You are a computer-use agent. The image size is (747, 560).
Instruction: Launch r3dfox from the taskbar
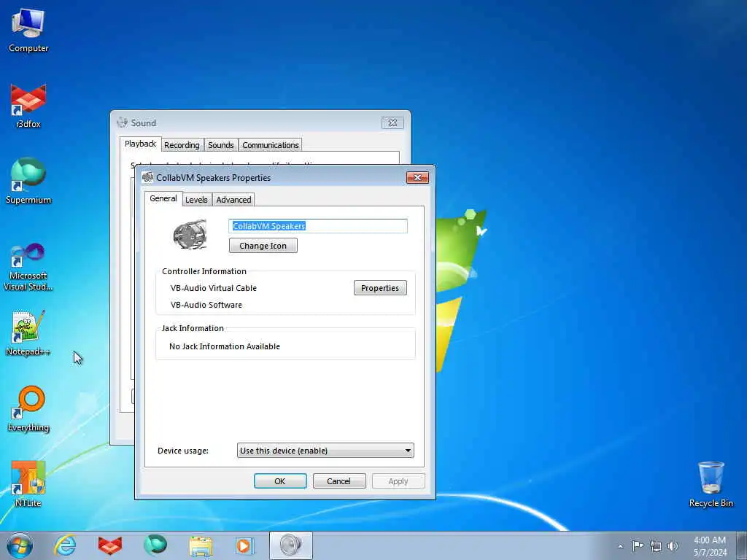110,545
